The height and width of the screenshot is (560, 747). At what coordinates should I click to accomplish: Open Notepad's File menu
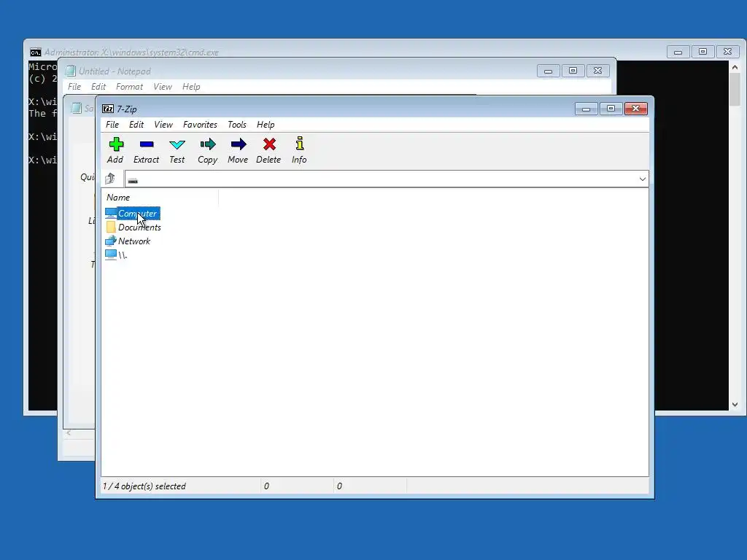(74, 87)
